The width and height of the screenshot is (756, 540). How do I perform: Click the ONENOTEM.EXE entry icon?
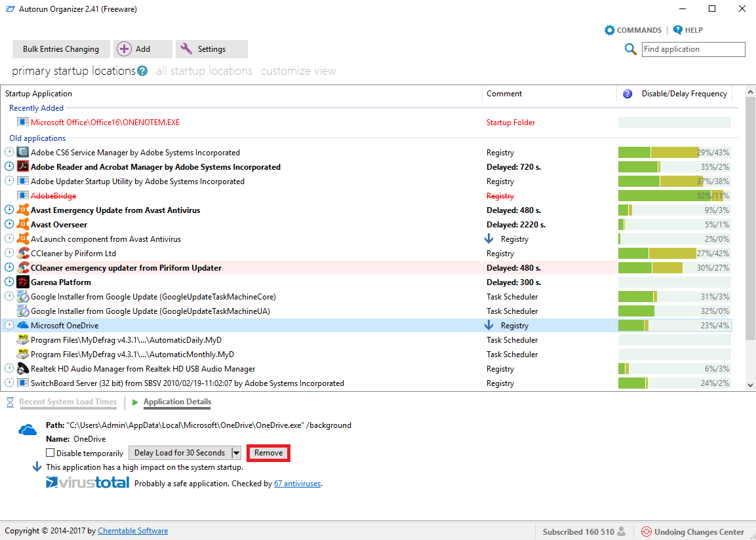pos(23,123)
